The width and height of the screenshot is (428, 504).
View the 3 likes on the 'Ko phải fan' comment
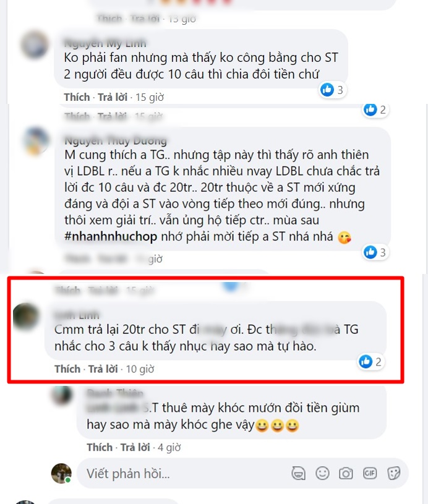(332, 90)
